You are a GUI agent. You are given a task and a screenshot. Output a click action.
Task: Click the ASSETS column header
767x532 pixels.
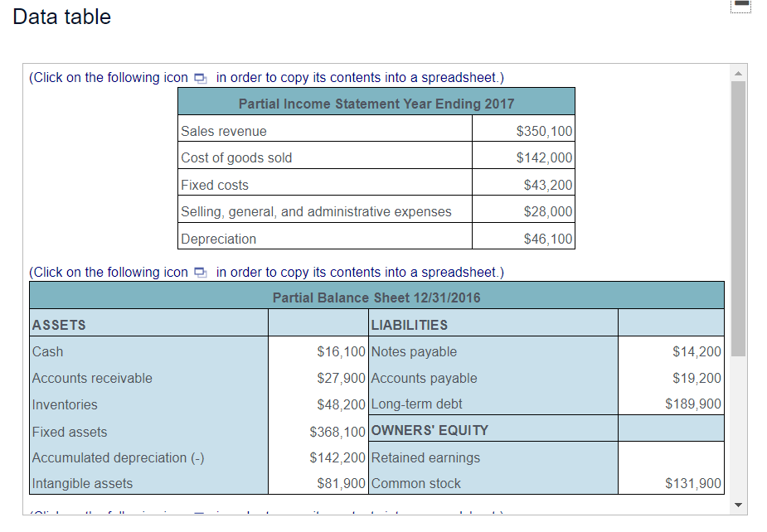(58, 325)
